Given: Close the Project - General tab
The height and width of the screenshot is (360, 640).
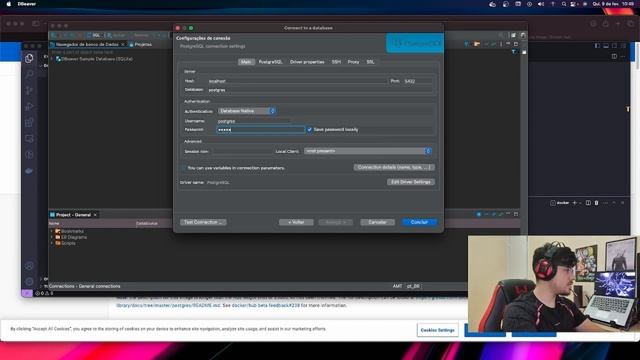Looking at the screenshot, I should (95, 215).
